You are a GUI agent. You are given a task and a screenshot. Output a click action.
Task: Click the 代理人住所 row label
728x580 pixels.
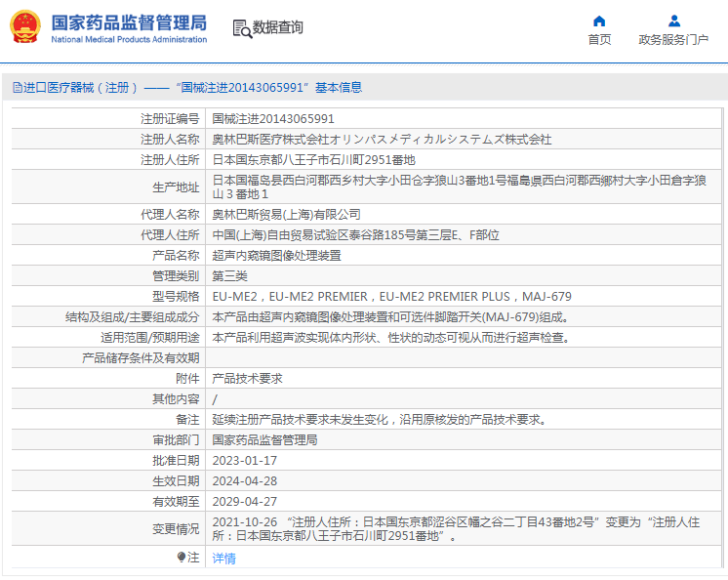pyautogui.click(x=170, y=235)
